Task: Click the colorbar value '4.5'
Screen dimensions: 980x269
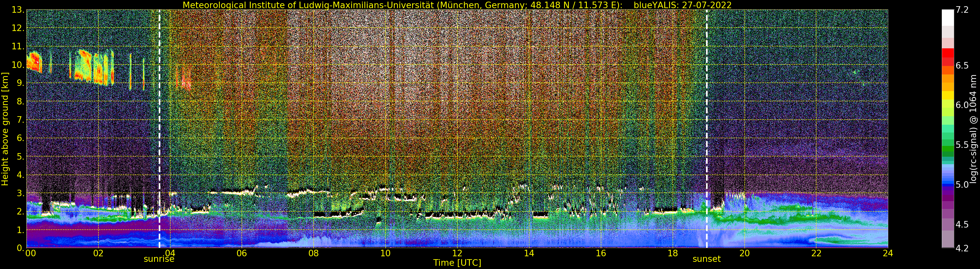Action: (x=962, y=224)
